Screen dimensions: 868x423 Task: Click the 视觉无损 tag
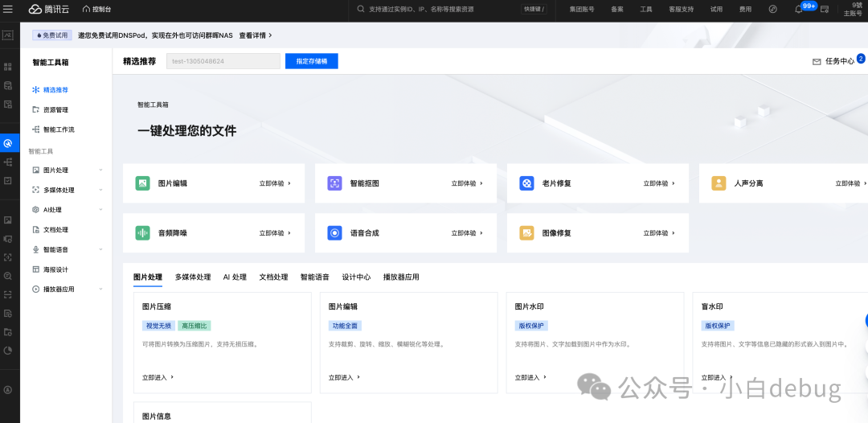[x=159, y=326]
